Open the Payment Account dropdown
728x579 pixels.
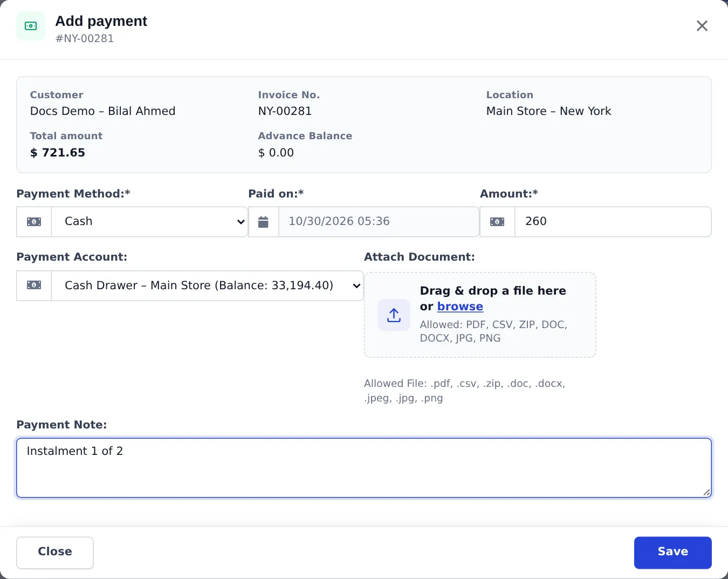(x=207, y=285)
